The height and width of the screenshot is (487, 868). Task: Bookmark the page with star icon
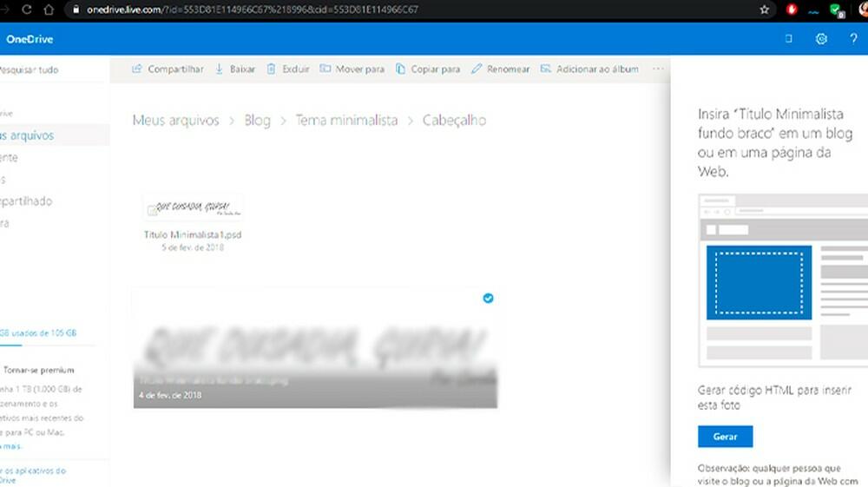pyautogui.click(x=764, y=10)
